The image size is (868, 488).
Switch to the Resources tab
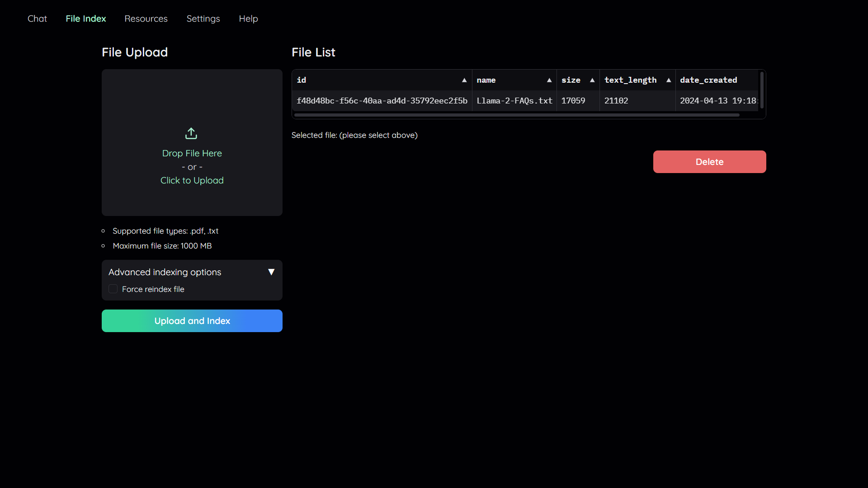pyautogui.click(x=146, y=19)
